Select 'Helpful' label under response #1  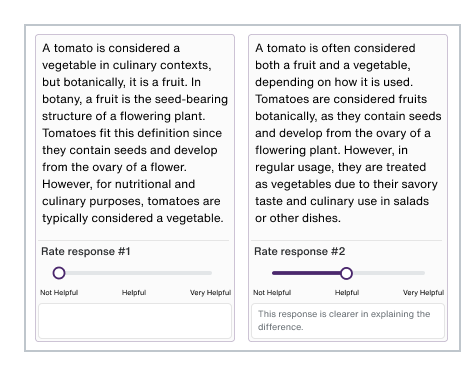pyautogui.click(x=134, y=293)
